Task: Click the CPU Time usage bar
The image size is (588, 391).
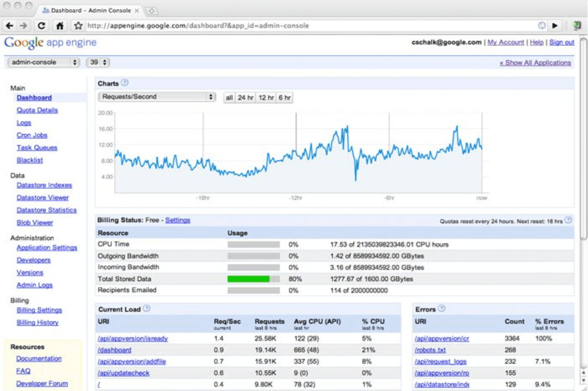Action: (x=253, y=245)
